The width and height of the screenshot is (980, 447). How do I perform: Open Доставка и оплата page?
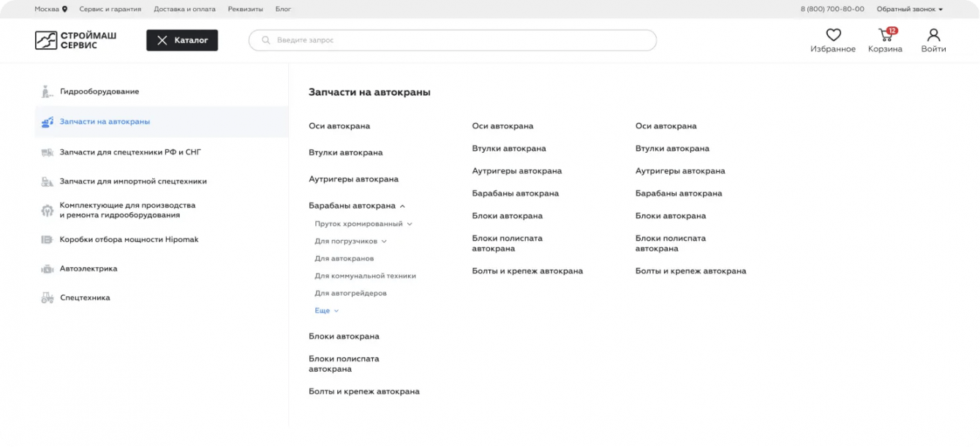click(184, 10)
